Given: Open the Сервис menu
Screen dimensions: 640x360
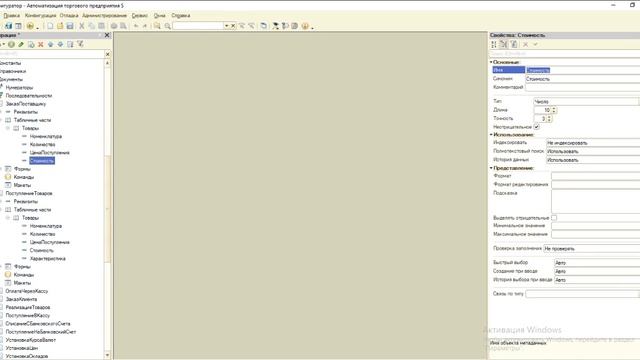Looking at the screenshot, I should (140, 16).
